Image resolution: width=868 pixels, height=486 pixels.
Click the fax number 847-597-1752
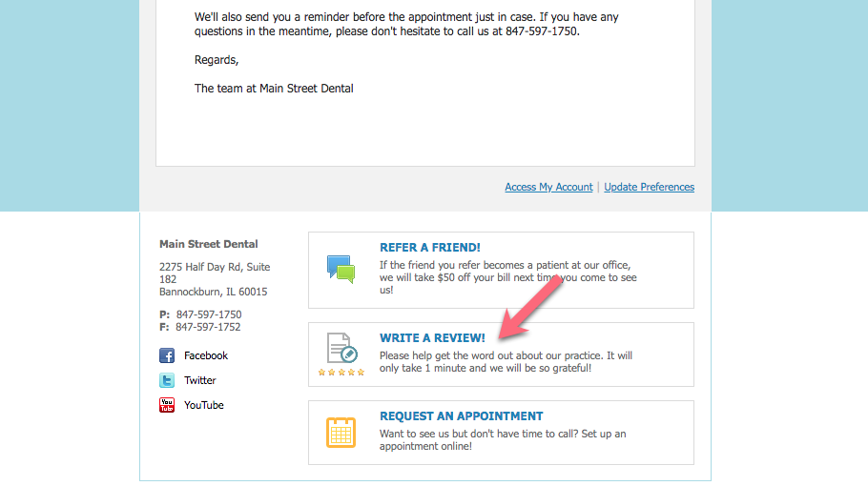pyautogui.click(x=208, y=327)
